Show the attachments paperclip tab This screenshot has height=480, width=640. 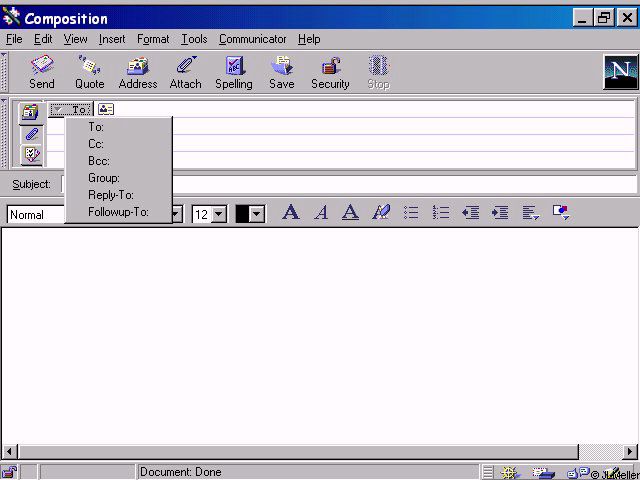coord(31,134)
